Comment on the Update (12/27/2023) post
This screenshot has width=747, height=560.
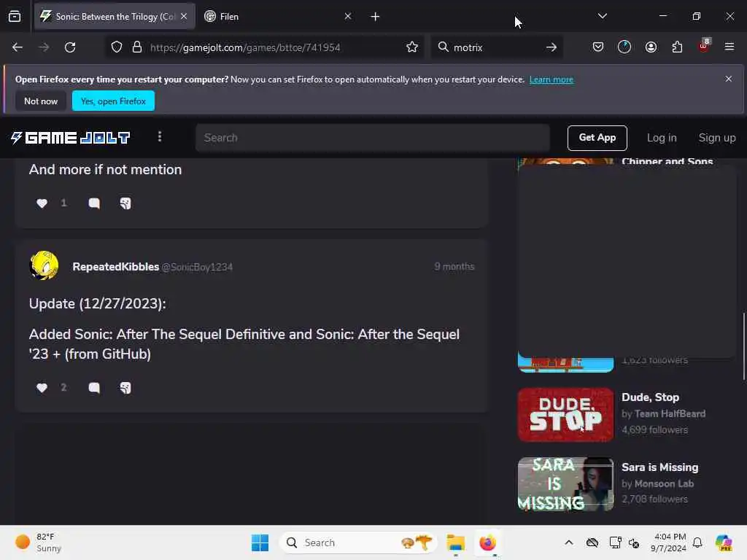[94, 388]
